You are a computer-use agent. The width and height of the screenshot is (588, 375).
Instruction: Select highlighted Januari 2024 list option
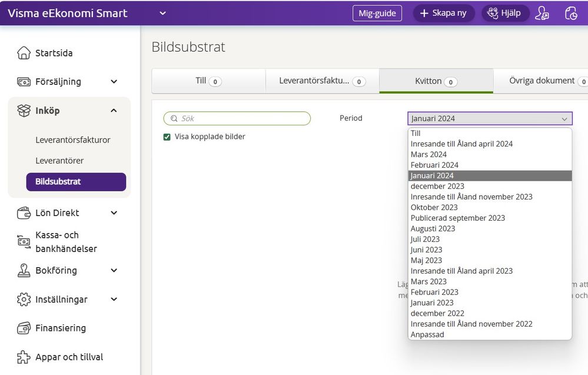[490, 175]
